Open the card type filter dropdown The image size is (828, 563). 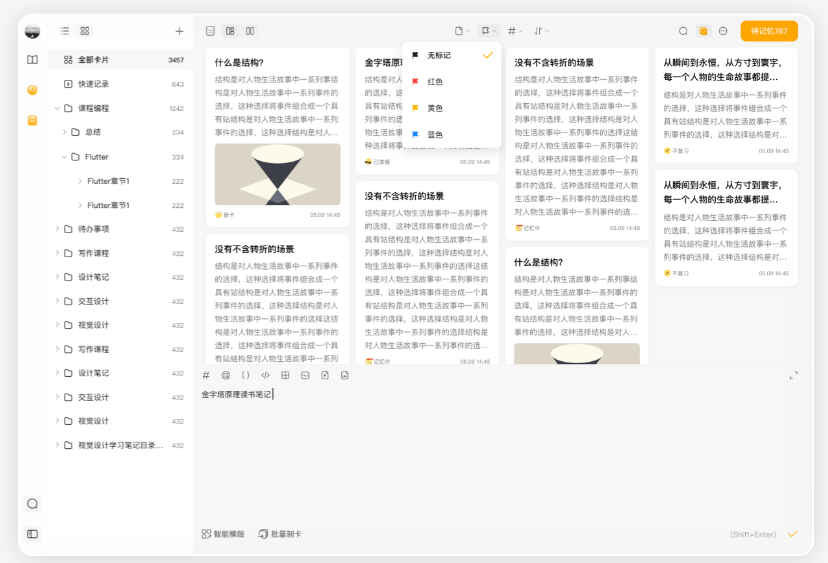point(462,31)
